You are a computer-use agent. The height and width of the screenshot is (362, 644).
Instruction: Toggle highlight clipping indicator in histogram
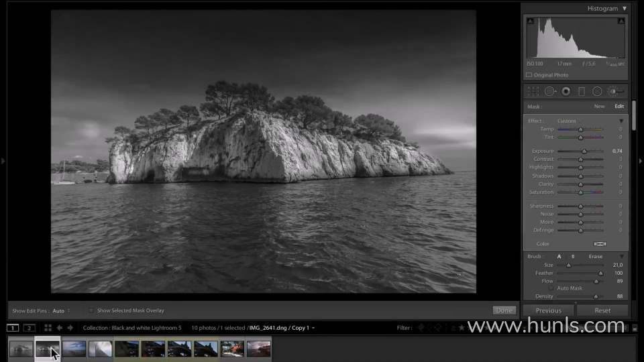pos(621,21)
